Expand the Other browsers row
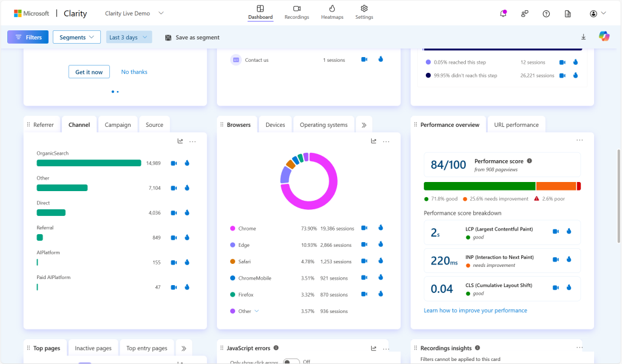This screenshot has height=364, width=622. pos(256,311)
